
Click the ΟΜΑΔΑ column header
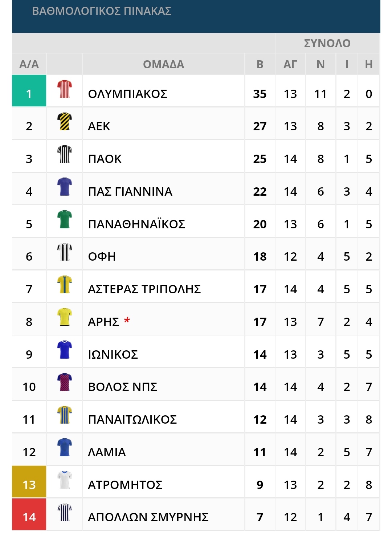[x=164, y=64]
